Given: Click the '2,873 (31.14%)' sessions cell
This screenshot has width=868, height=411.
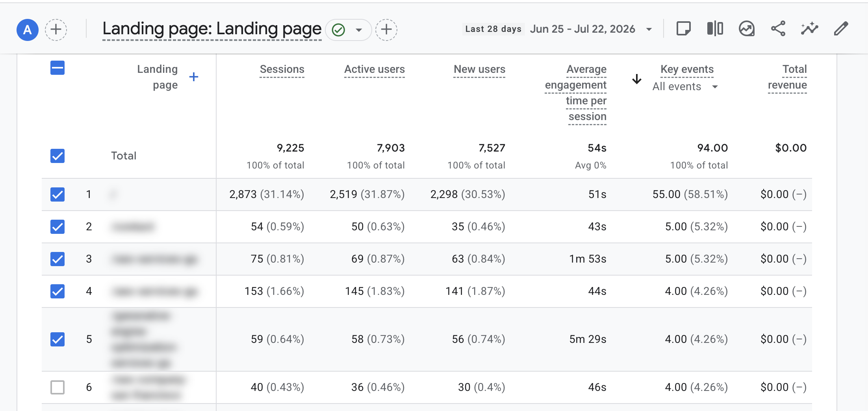Looking at the screenshot, I should point(267,194).
